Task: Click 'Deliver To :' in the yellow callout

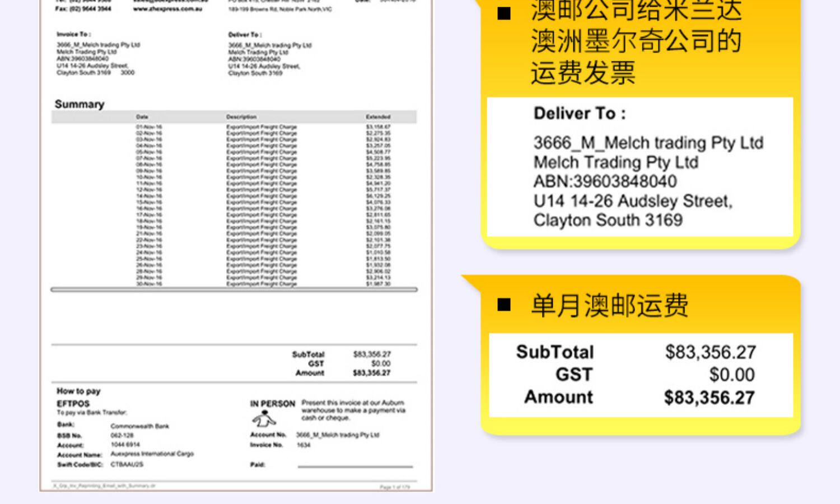Action: (580, 114)
